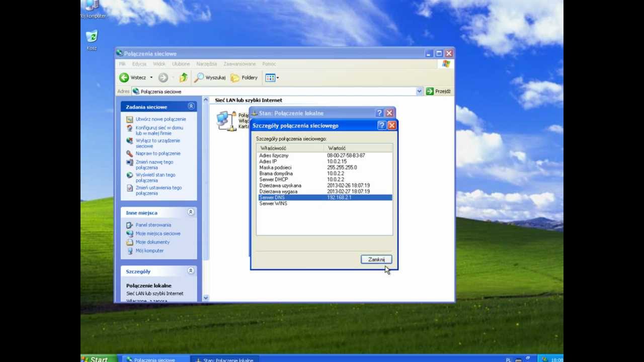This screenshot has height=362, width=644.
Task: Open Moje miejsca sieciowe link
Action: [x=157, y=233]
